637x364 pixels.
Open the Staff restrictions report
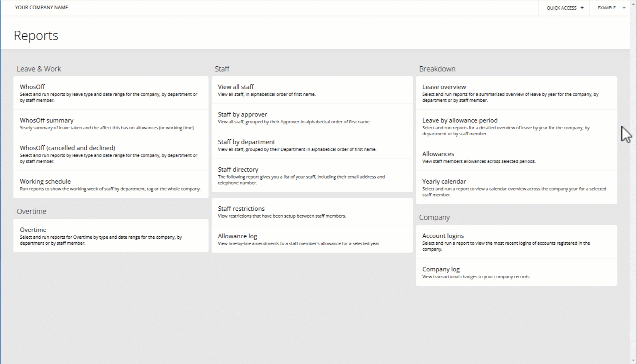click(312, 212)
